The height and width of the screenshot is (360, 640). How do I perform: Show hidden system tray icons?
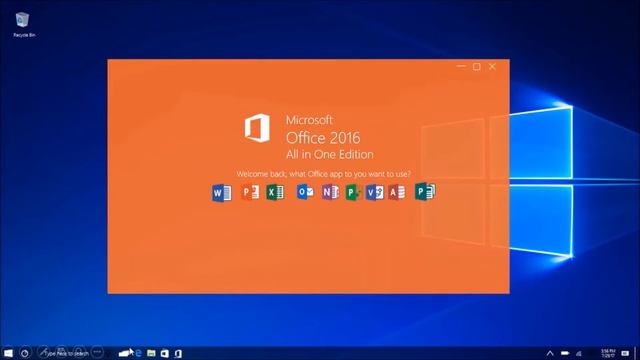550,353
